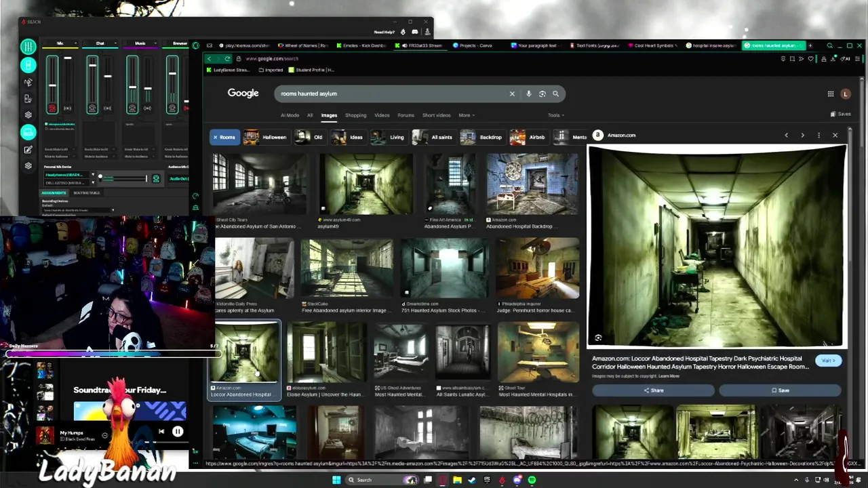Select the Halloween filter chip
This screenshot has height=488, width=868.
tap(266, 137)
